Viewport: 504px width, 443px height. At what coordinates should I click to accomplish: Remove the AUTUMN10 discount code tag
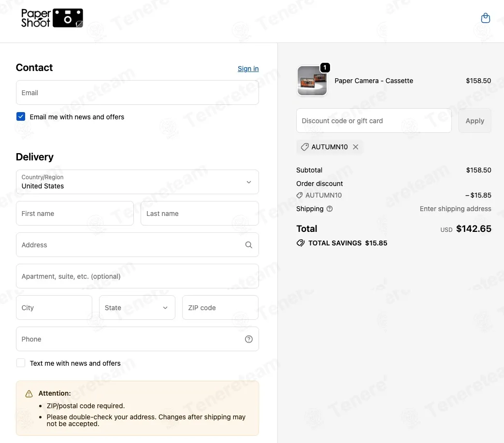coord(356,147)
